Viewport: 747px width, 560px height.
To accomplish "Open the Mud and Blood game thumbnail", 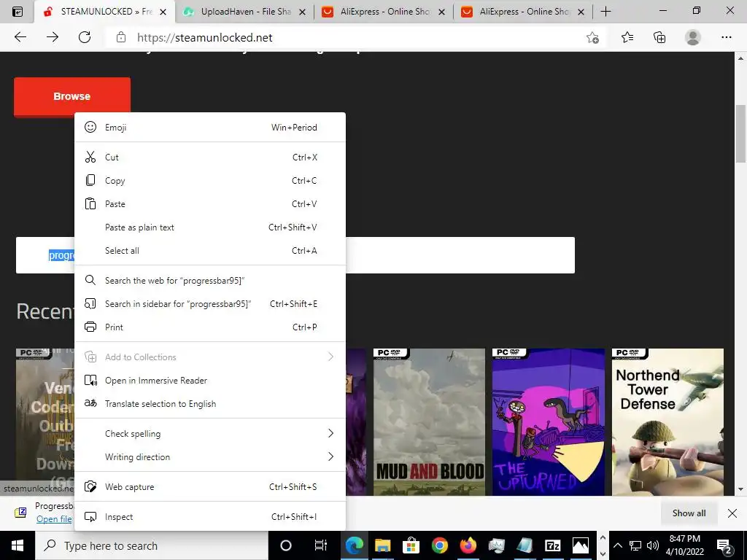I will (429, 422).
